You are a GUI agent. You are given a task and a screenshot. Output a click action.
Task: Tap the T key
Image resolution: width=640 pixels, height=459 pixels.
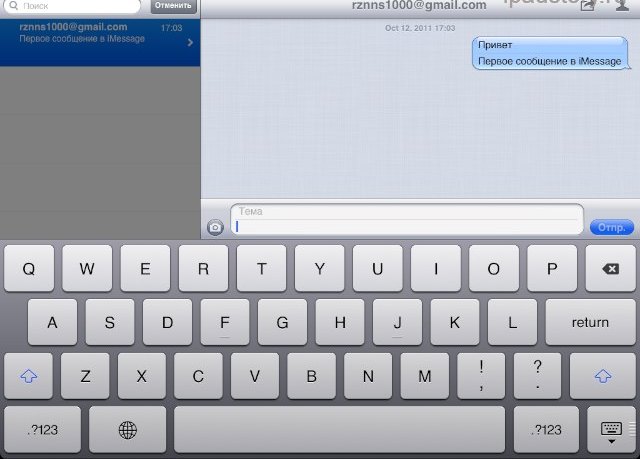(261, 268)
